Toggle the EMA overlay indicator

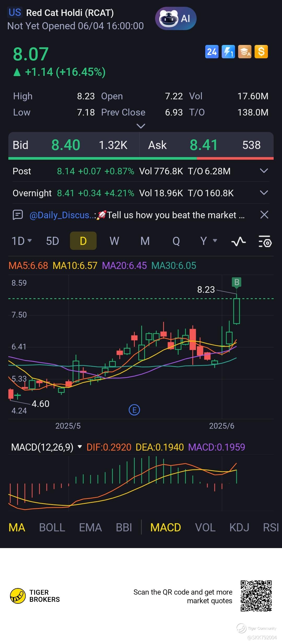90,527
